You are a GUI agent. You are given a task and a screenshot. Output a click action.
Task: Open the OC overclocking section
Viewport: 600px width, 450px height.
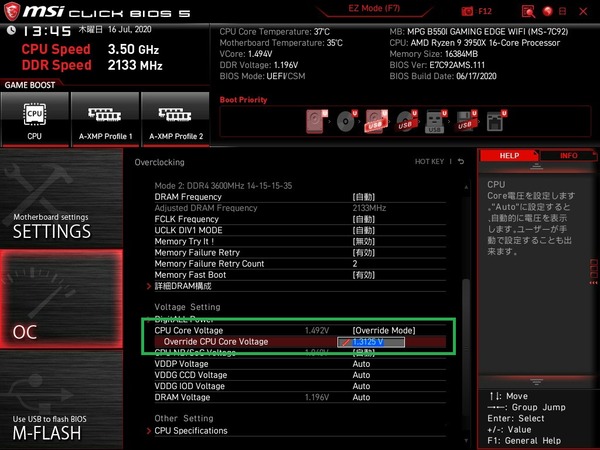(x=61, y=299)
